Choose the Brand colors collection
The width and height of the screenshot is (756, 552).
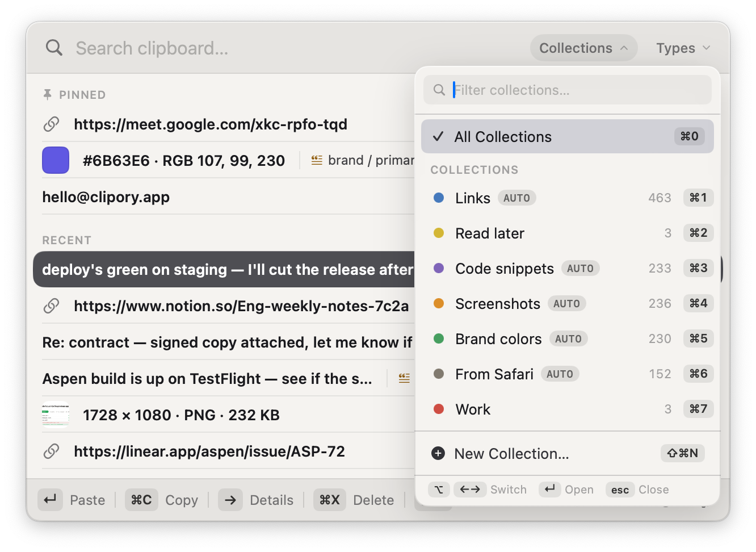coord(568,338)
